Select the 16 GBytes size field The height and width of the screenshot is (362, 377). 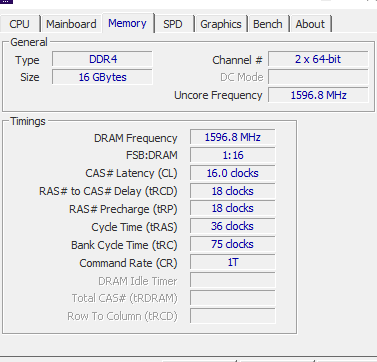click(x=102, y=77)
